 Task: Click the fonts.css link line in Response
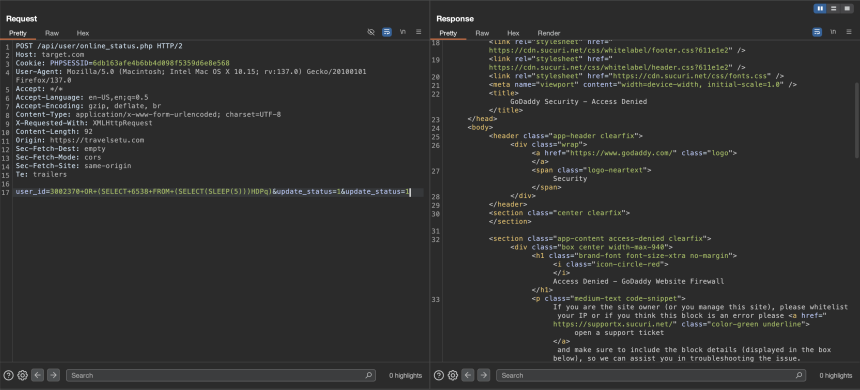pyautogui.click(x=636, y=76)
